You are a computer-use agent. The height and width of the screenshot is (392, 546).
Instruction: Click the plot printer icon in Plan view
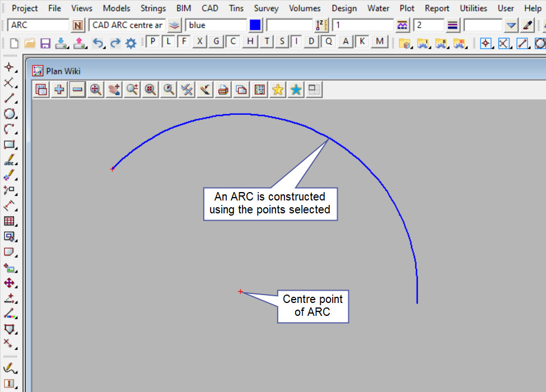[x=223, y=90]
